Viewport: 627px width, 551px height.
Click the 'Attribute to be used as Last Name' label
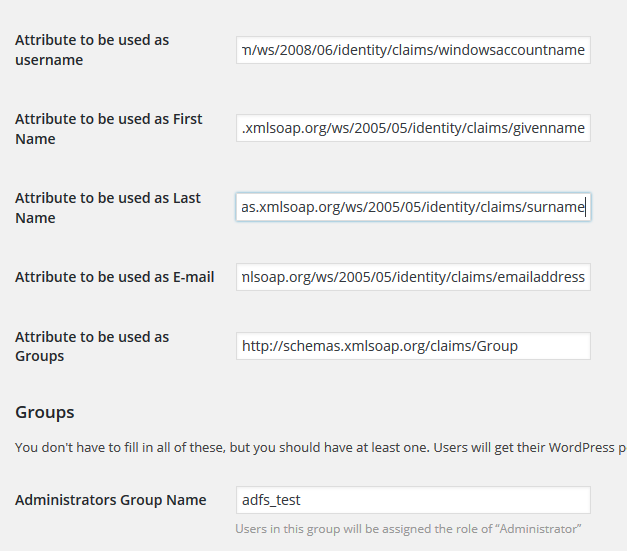(107, 208)
